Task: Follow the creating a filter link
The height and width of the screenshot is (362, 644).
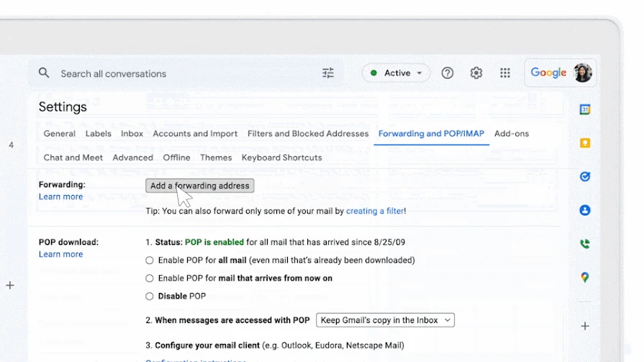Action: [375, 211]
